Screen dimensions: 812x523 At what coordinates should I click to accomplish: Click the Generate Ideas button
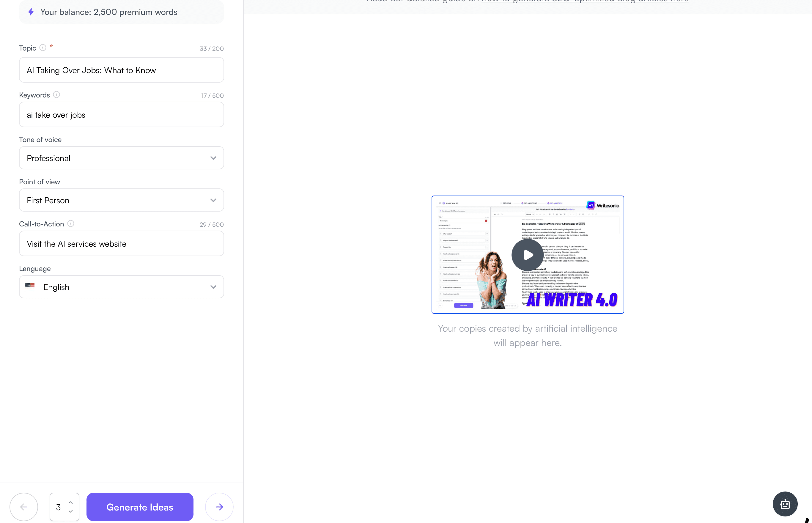coord(140,507)
